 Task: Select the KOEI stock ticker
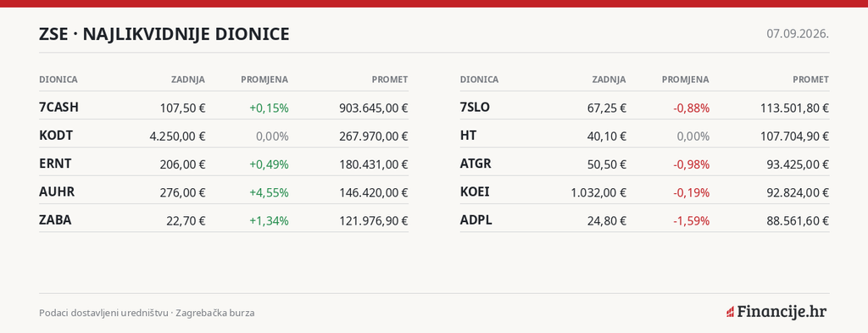pos(475,192)
